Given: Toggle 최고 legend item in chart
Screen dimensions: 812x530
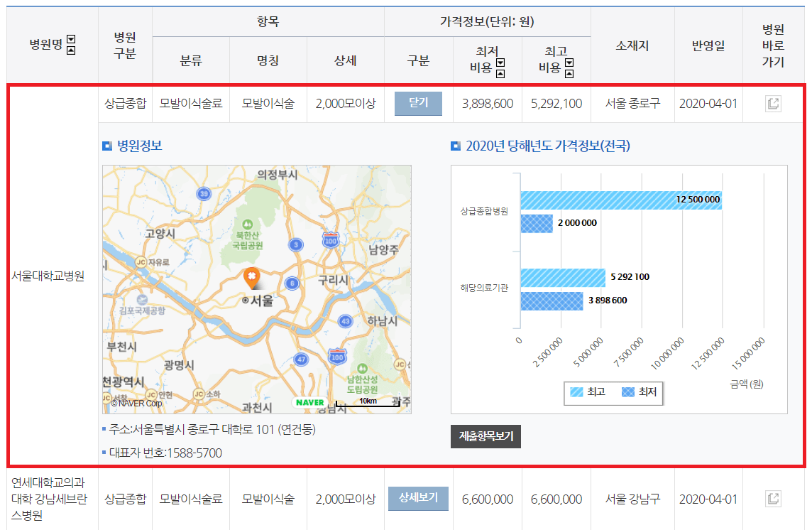Looking at the screenshot, I should click(x=588, y=392).
